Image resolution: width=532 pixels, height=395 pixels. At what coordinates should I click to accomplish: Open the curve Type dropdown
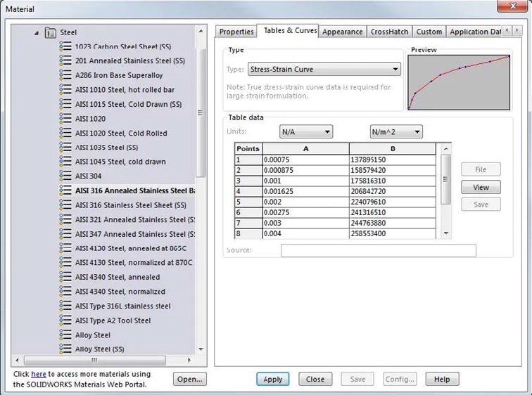pyautogui.click(x=324, y=70)
